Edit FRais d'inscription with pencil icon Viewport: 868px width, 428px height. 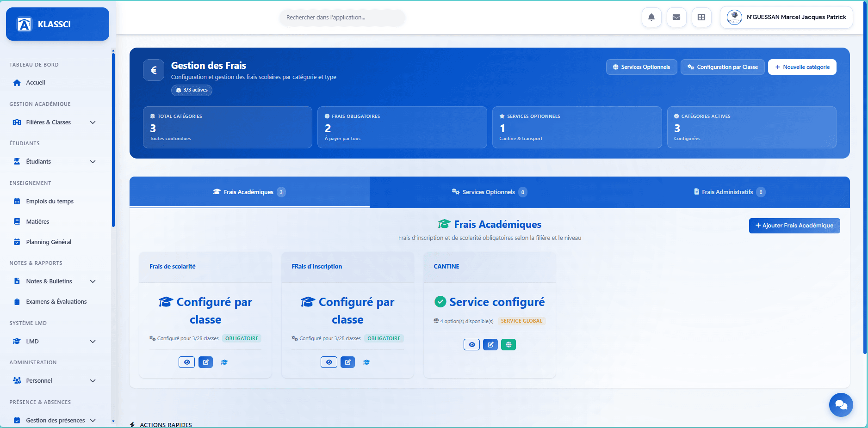[x=347, y=362]
